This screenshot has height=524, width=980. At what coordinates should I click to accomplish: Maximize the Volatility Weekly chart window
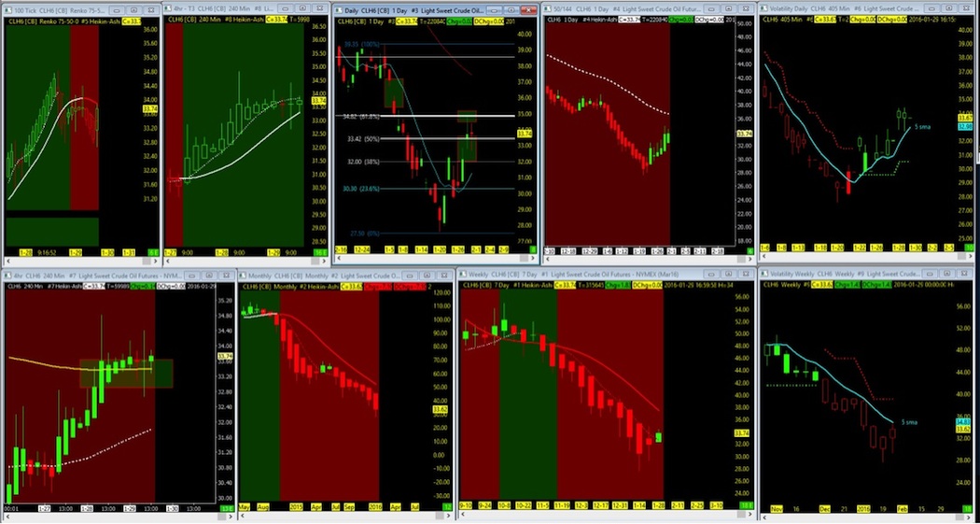[x=948, y=275]
